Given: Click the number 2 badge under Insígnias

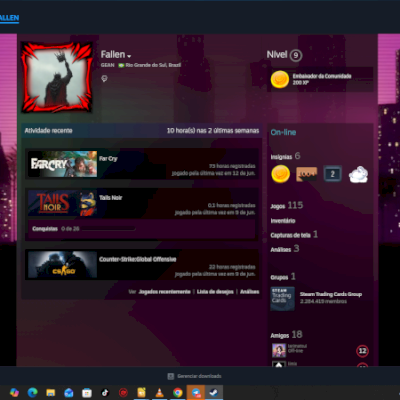Looking at the screenshot, I should pyautogui.click(x=332, y=174).
